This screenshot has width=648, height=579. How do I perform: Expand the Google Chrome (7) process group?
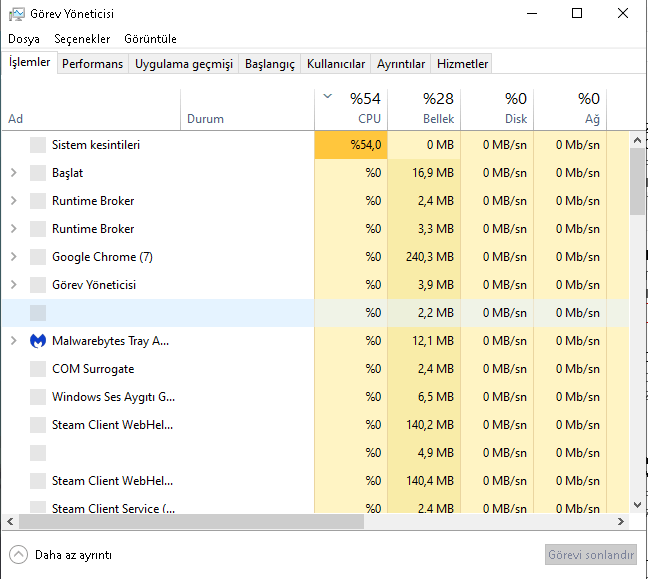pos(13,257)
